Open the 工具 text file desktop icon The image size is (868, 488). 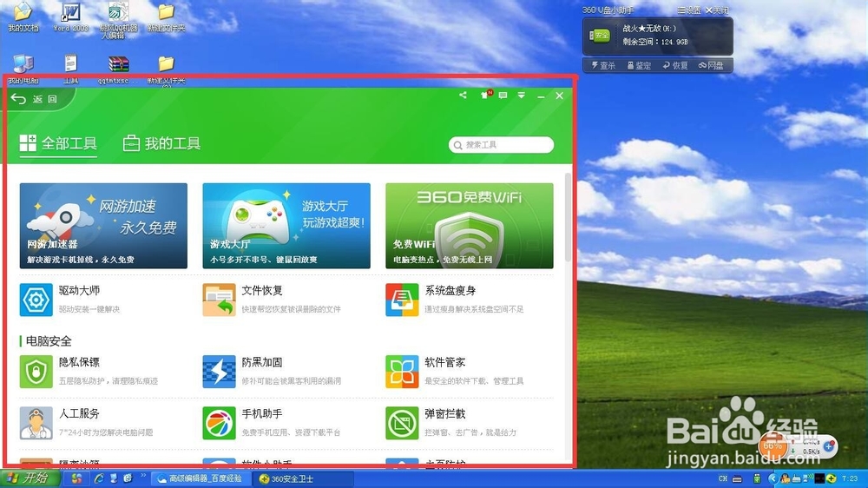[x=71, y=69]
